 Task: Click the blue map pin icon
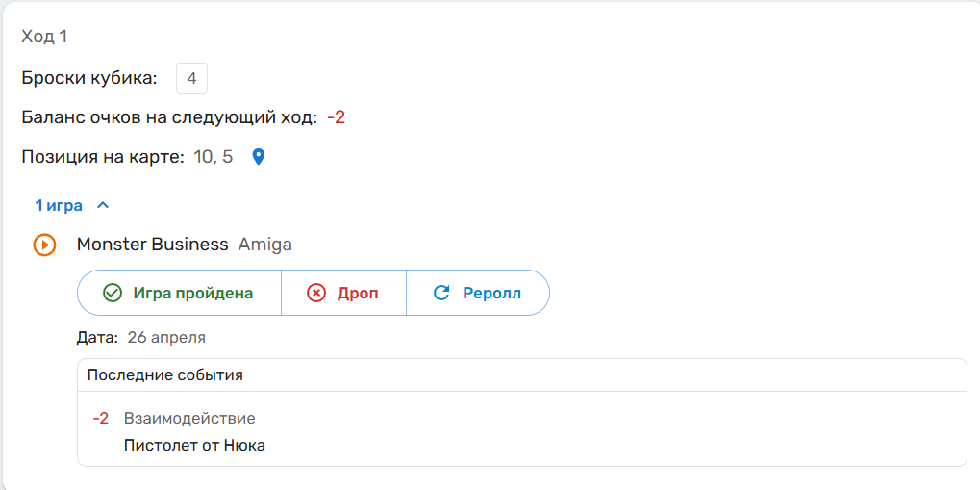[258, 156]
